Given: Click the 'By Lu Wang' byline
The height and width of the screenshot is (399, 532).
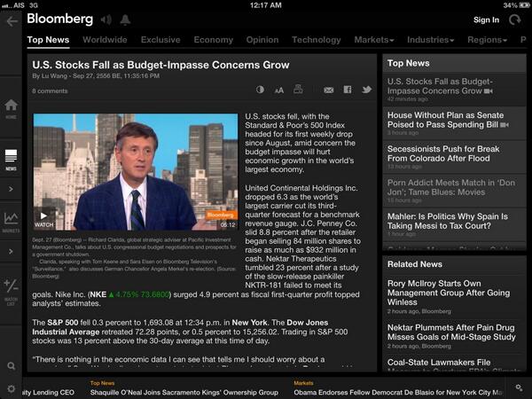Looking at the screenshot, I should tap(50, 75).
